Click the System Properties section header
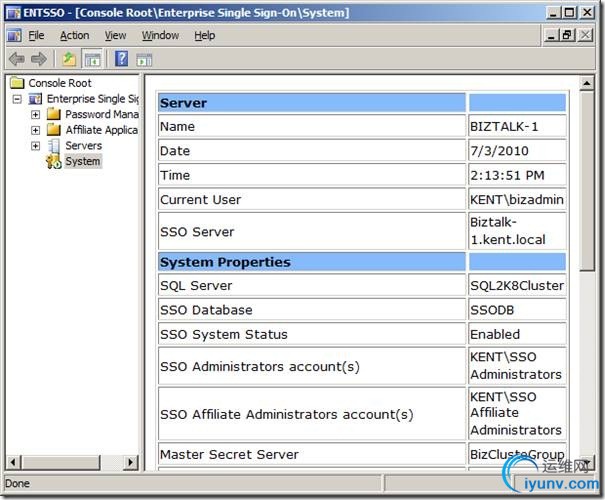 tap(312, 262)
